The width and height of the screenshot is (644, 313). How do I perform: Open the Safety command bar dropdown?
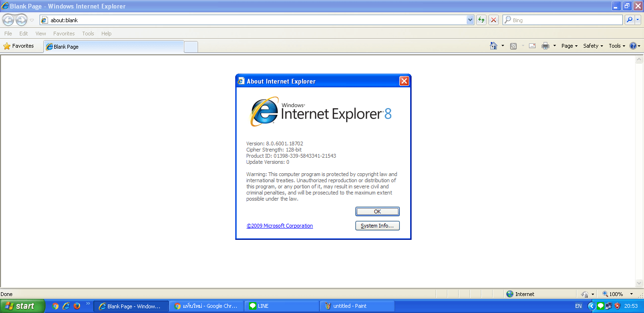[593, 46]
